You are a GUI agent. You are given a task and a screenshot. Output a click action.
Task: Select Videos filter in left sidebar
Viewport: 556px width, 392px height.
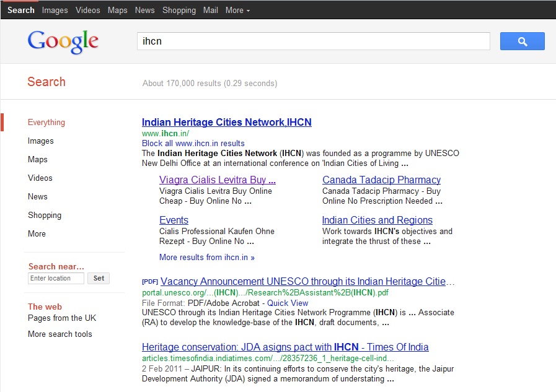point(40,178)
